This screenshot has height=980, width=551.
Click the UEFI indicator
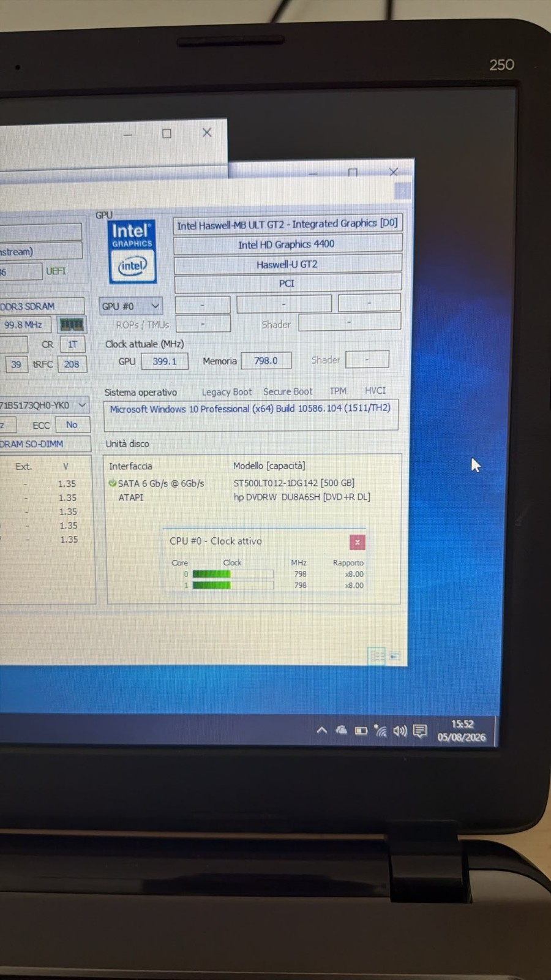[x=56, y=271]
